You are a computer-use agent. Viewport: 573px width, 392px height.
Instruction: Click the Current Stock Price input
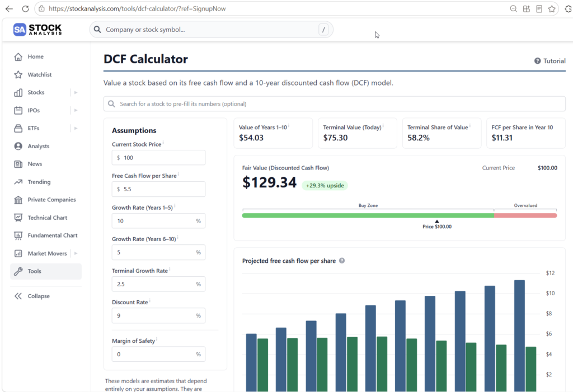click(158, 158)
